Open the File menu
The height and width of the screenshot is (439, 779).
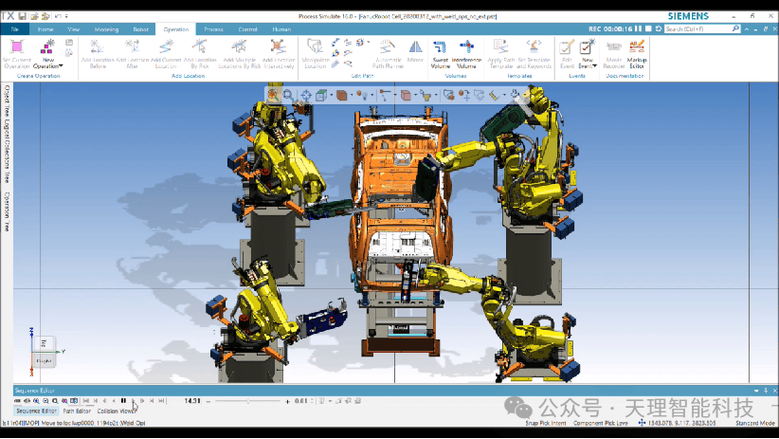click(x=15, y=29)
